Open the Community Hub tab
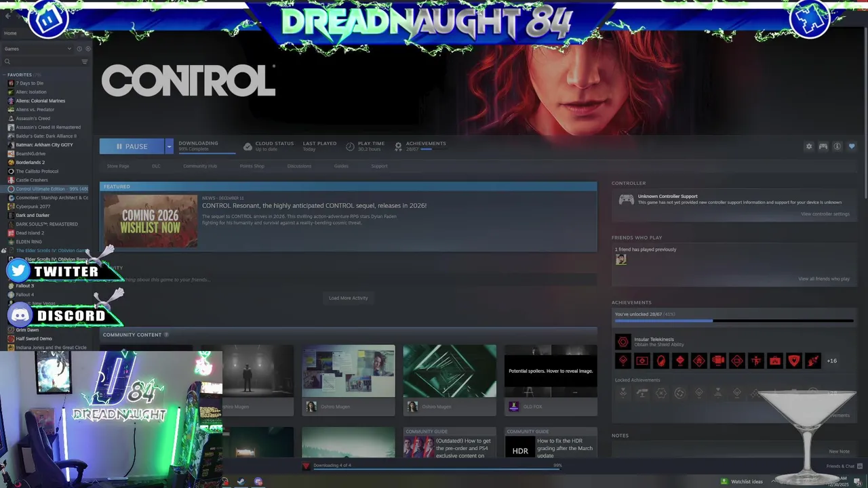The width and height of the screenshot is (868, 488). pos(199,166)
